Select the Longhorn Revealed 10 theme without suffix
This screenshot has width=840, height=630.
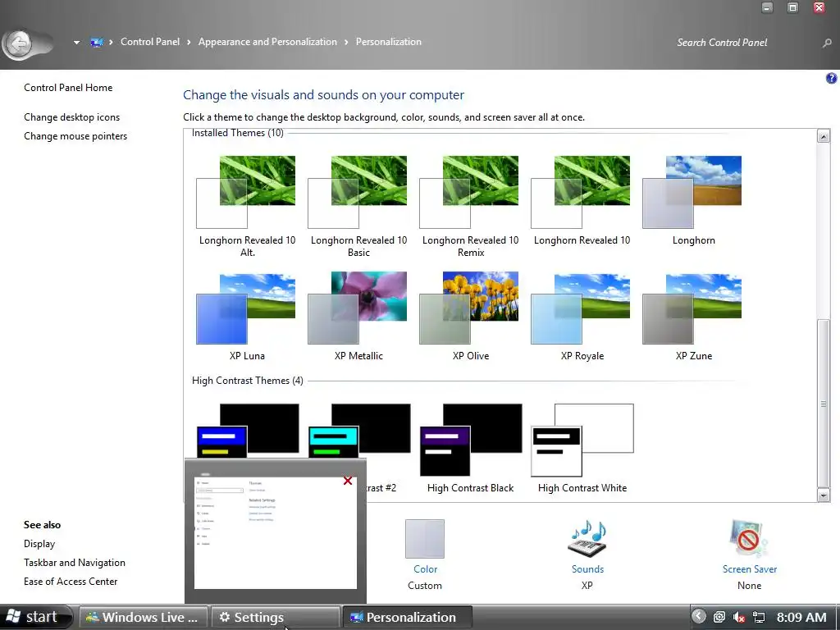coord(582,200)
